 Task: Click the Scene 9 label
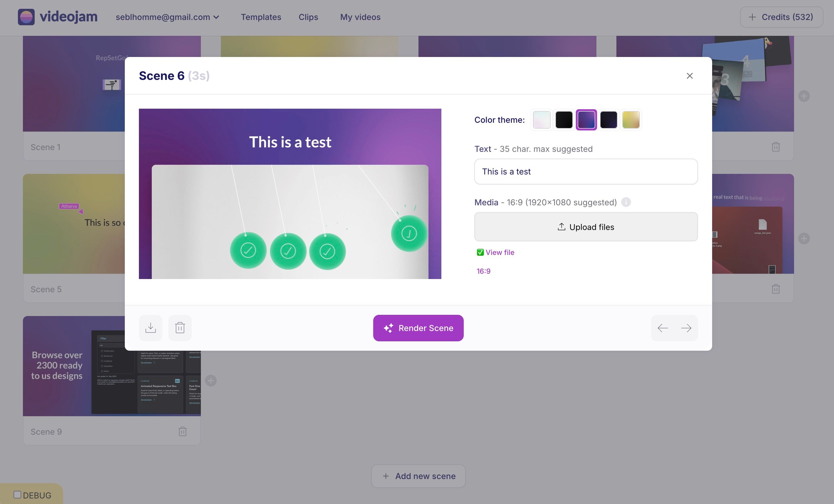(x=46, y=432)
